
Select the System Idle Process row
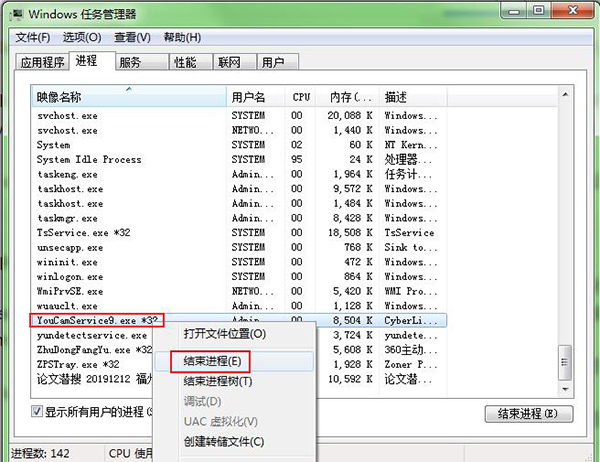click(89, 159)
